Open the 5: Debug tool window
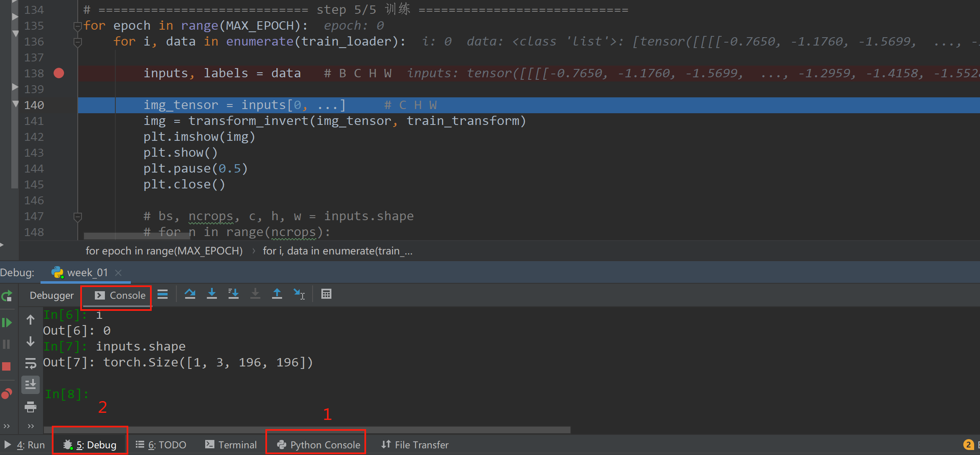This screenshot has height=455, width=980. [x=90, y=445]
